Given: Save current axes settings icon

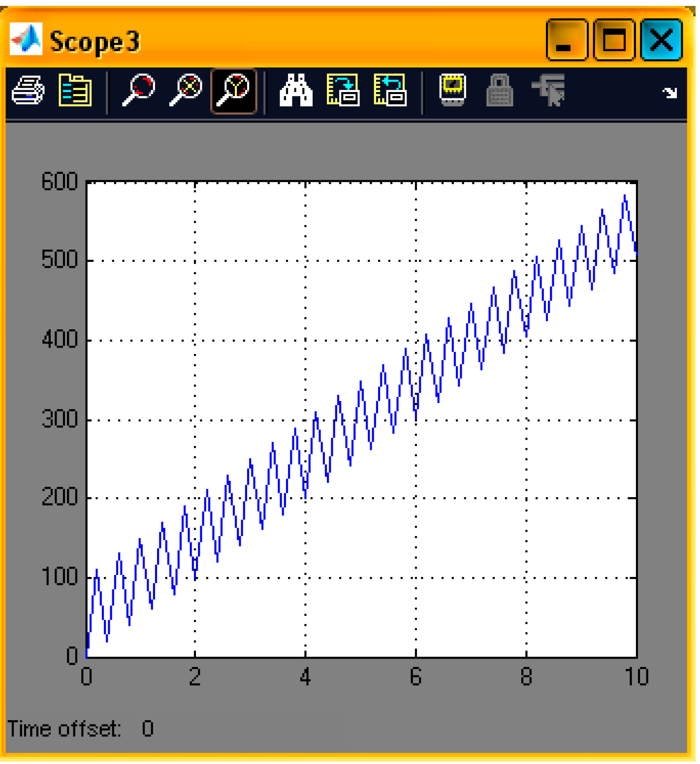Looking at the screenshot, I should pyautogui.click(x=343, y=91).
